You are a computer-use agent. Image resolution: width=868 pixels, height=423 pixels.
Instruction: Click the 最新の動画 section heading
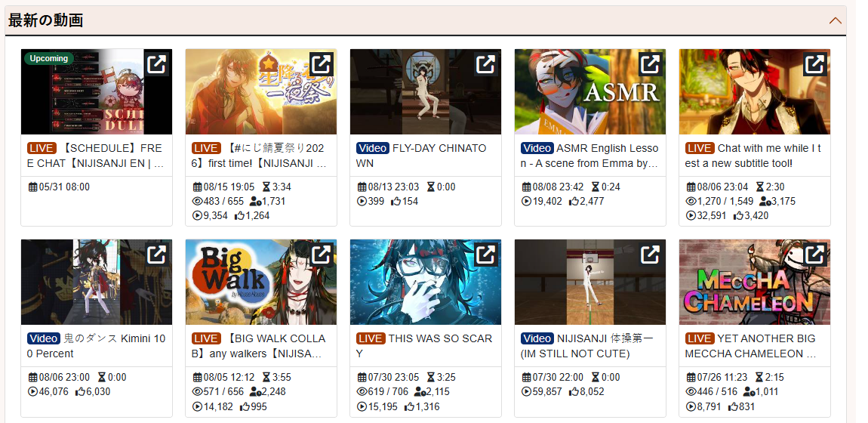(x=45, y=20)
